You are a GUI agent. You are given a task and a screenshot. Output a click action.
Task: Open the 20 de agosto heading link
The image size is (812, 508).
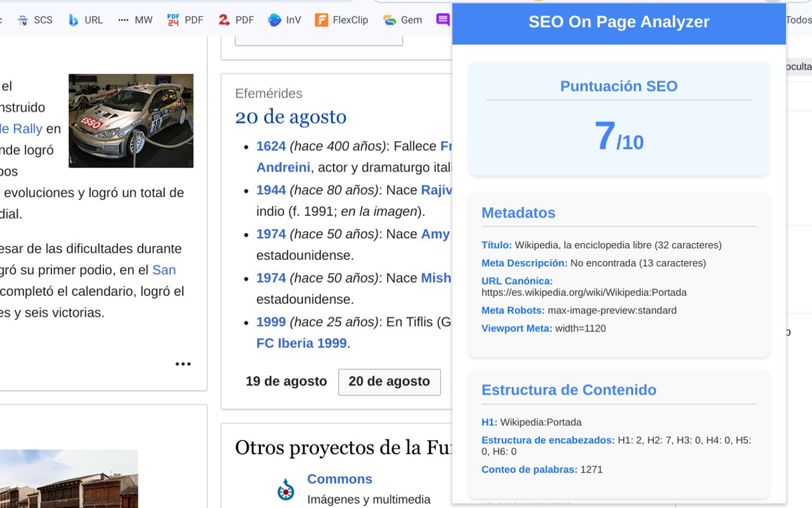click(x=291, y=117)
